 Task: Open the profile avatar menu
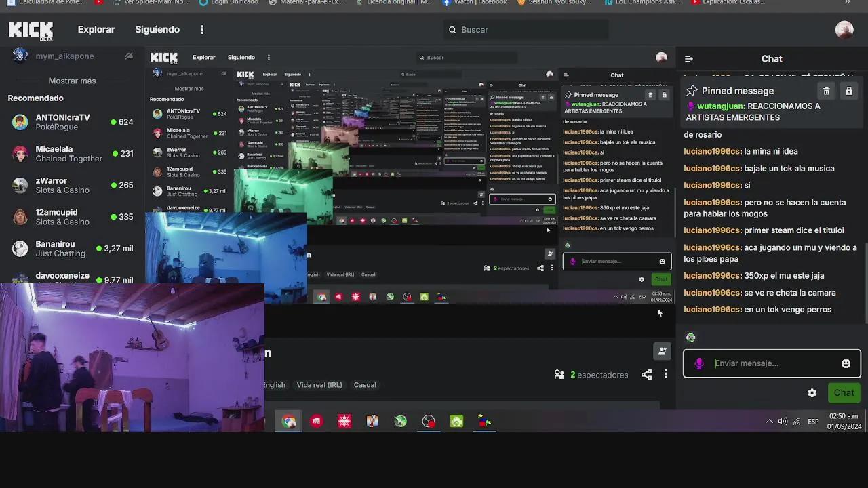pyautogui.click(x=844, y=30)
